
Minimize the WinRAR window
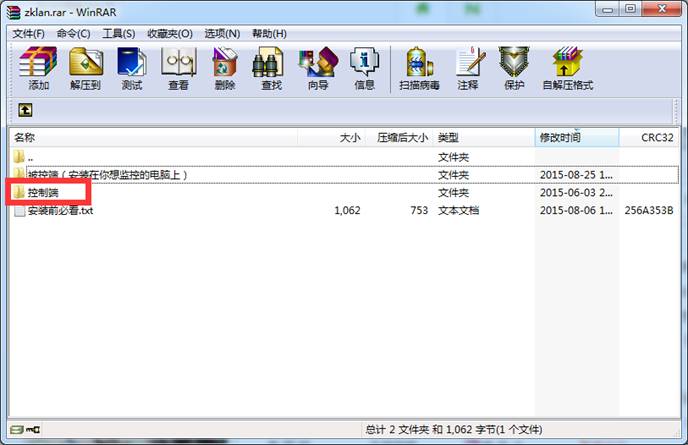point(608,10)
